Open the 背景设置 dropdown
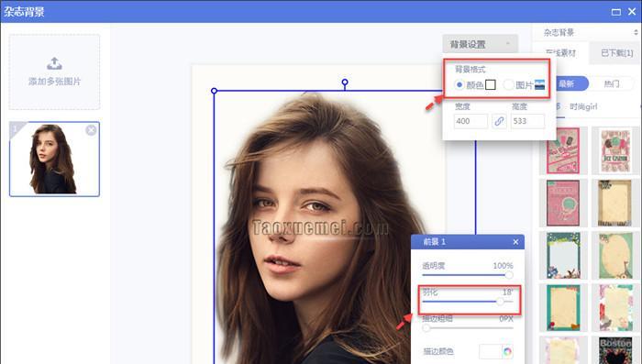Screen dimensions: 642x364 point(480,44)
